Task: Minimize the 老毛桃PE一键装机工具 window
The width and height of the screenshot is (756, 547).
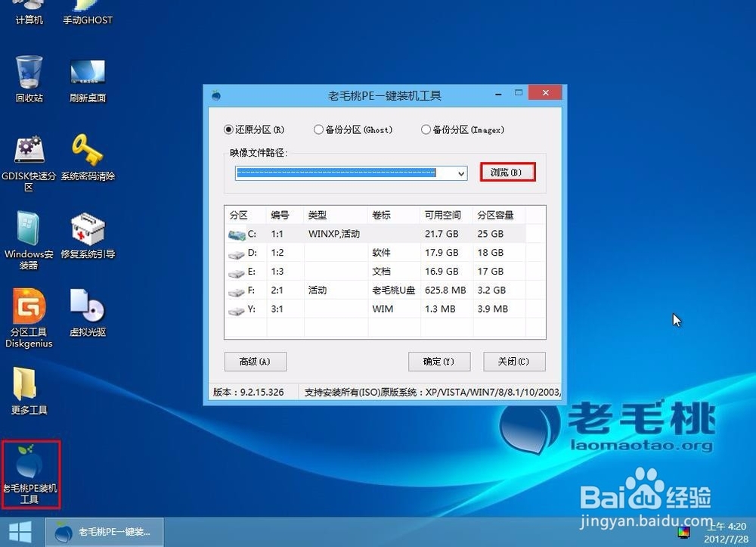Action: (498, 93)
